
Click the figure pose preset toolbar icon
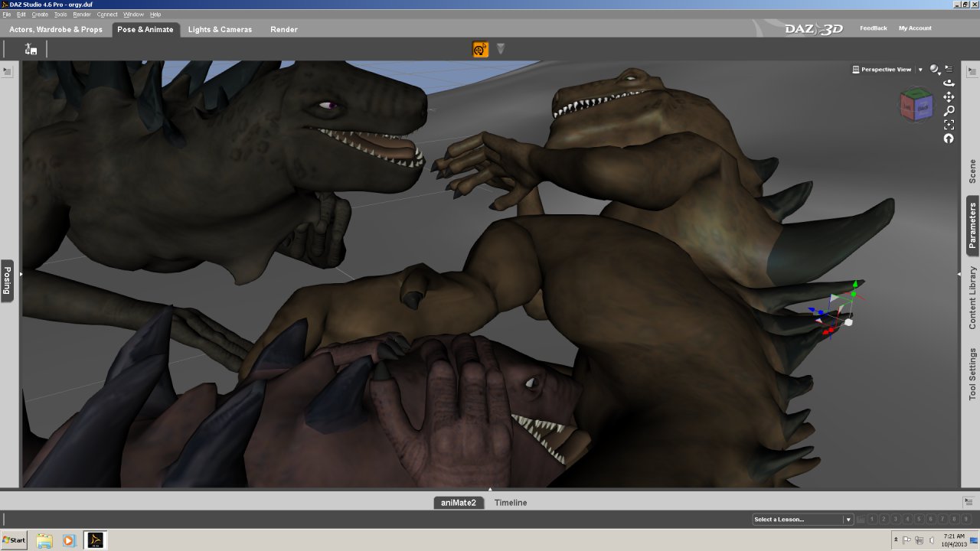(31, 49)
